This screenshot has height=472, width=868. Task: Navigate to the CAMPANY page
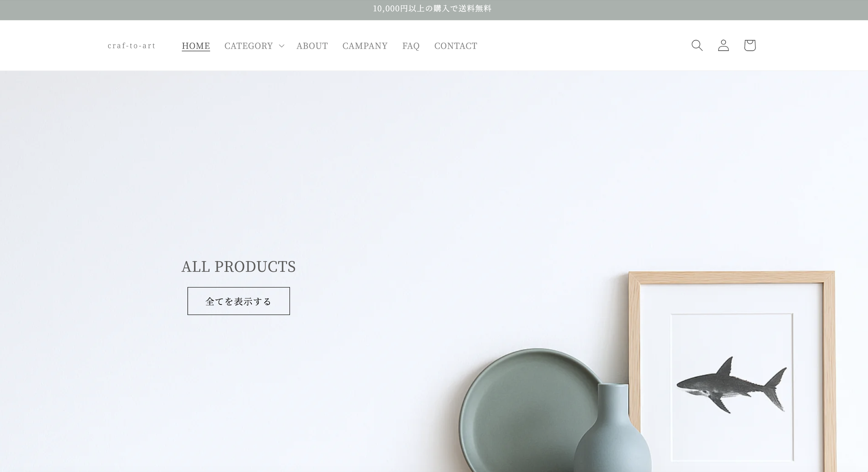pyautogui.click(x=365, y=46)
